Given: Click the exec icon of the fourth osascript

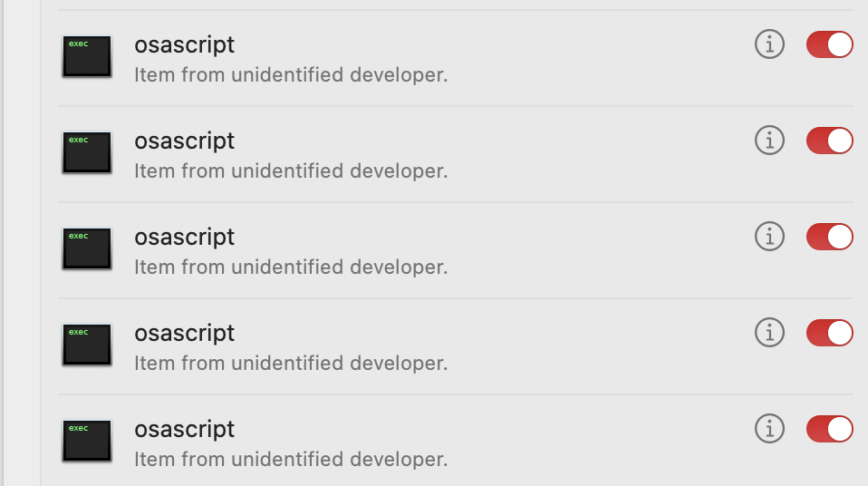Looking at the screenshot, I should click(x=87, y=345).
